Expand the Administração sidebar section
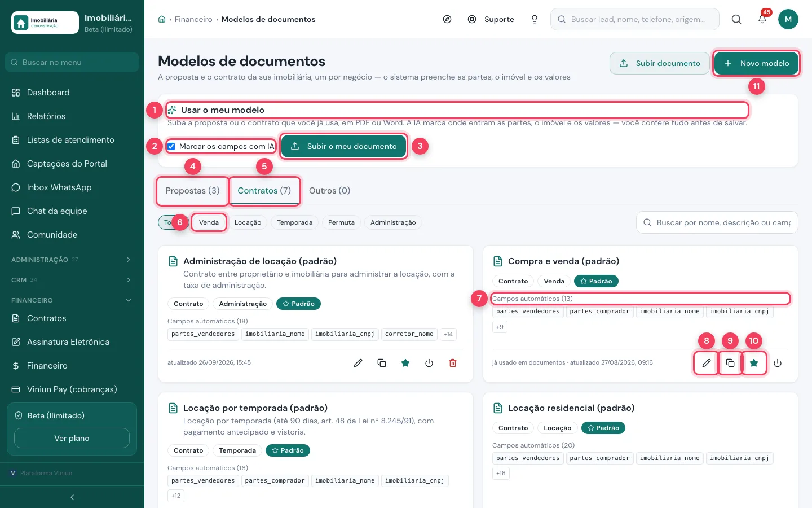Screen dimensions: 812x508 point(72,260)
